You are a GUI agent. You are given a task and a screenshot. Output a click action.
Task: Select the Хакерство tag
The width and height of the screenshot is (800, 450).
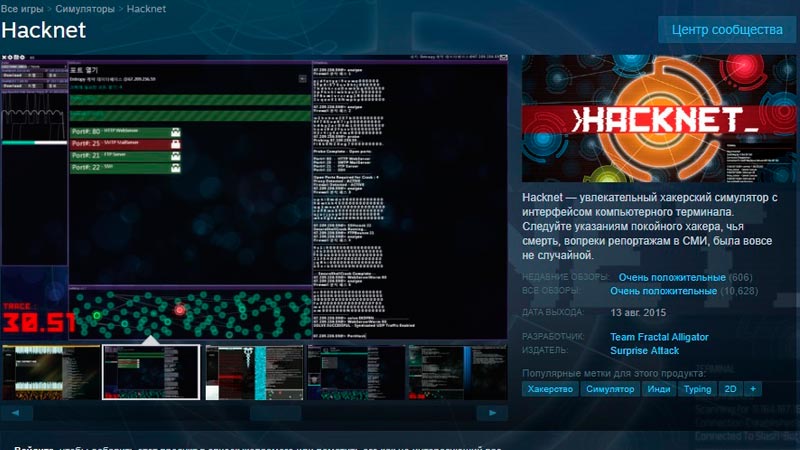(550, 389)
